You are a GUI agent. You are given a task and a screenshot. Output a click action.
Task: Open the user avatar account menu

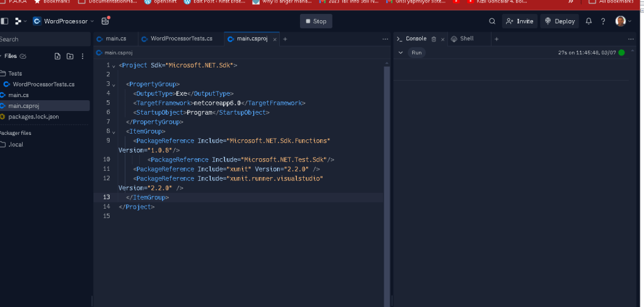pos(623,21)
